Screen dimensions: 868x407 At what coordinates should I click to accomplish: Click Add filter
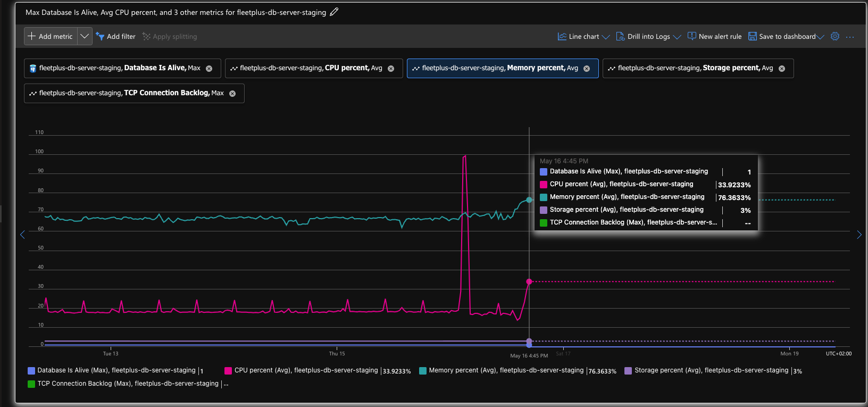[x=115, y=36]
